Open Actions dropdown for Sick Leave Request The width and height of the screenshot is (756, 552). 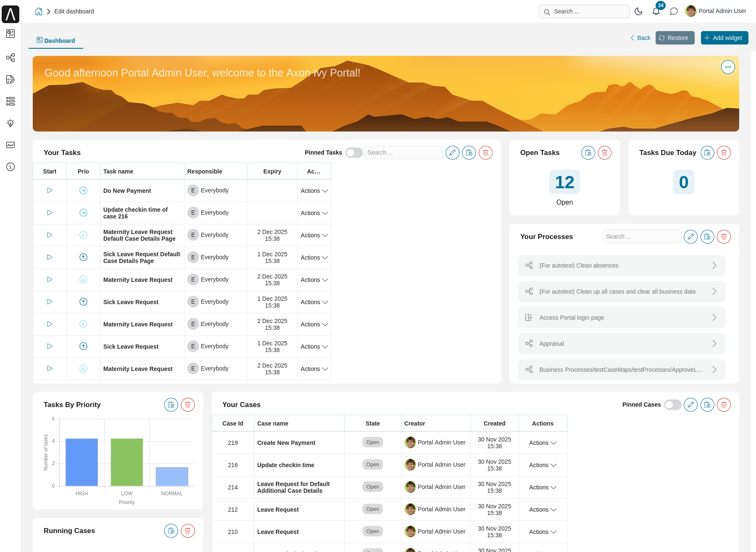pyautogui.click(x=314, y=302)
